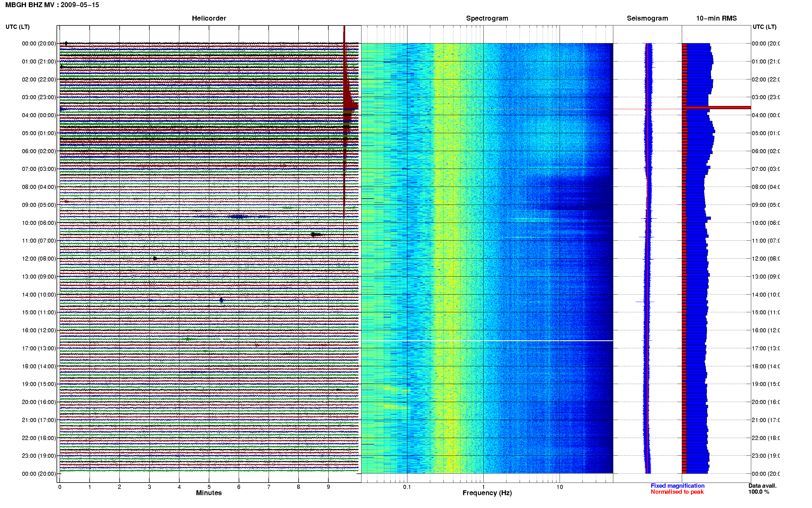The image size is (812, 508).
Task: Click the 09:00 (05:00) left time label
Action: tap(39, 205)
